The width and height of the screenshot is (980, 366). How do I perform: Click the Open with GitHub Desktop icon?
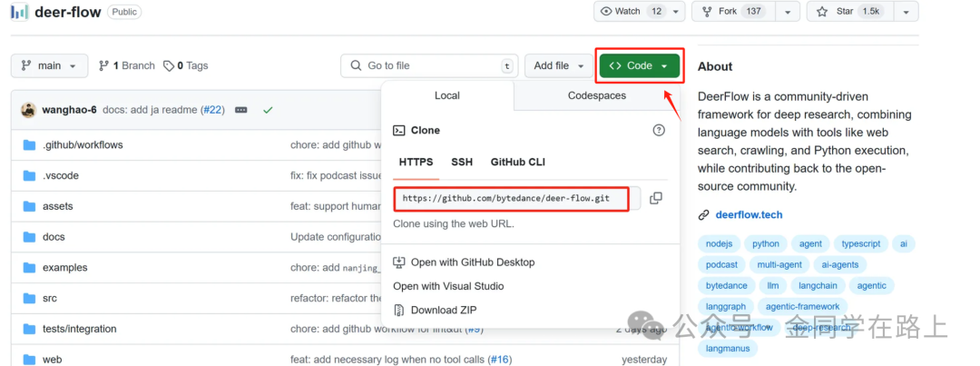pos(398,262)
